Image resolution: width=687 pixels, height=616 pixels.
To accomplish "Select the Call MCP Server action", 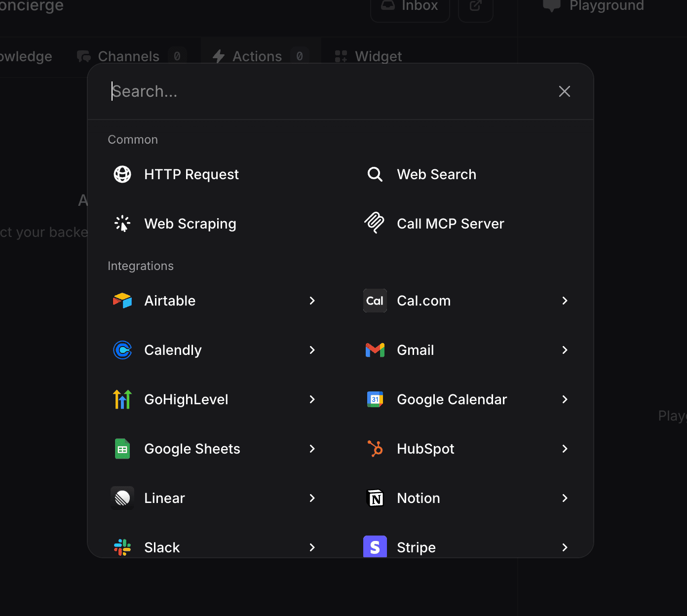I will (x=450, y=224).
